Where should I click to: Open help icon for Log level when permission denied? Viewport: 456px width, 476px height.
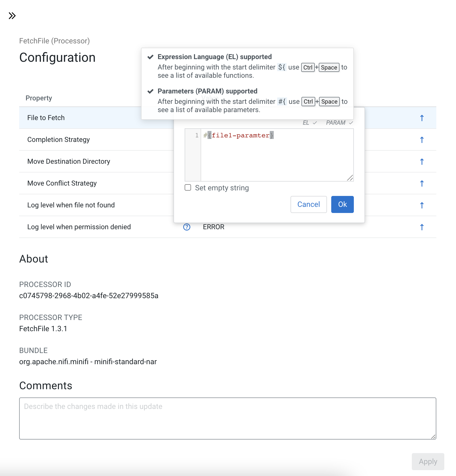(187, 227)
